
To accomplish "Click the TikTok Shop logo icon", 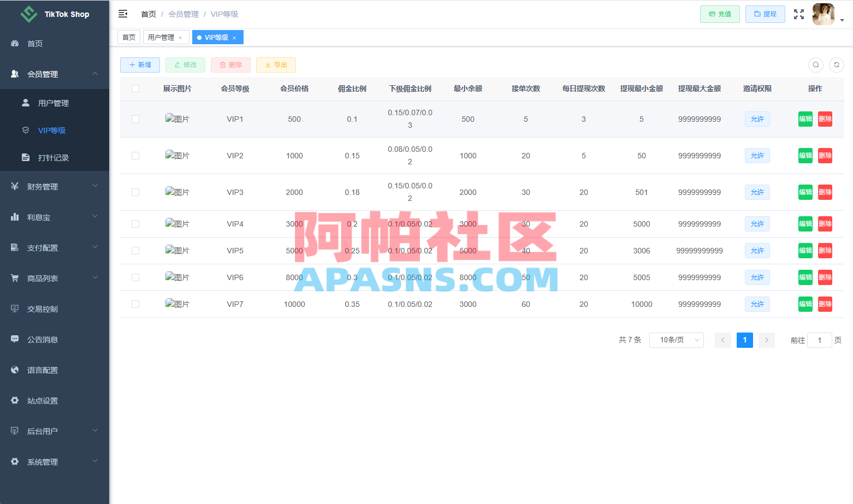I will tap(29, 14).
